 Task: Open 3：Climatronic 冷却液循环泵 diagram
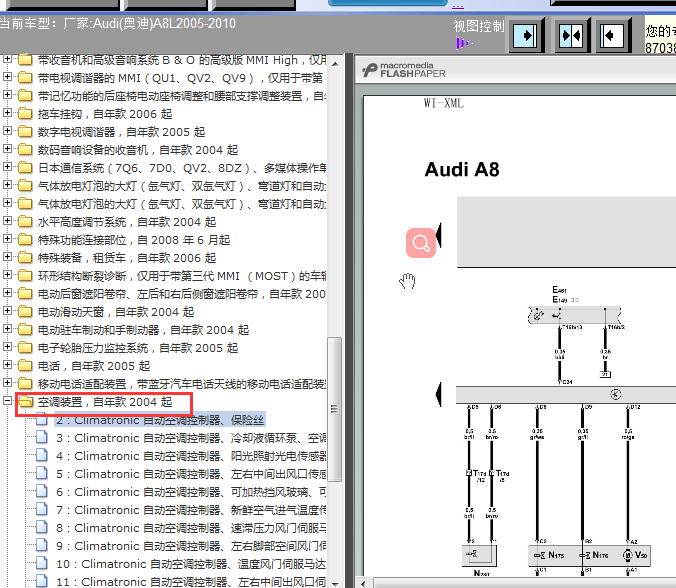click(191, 438)
